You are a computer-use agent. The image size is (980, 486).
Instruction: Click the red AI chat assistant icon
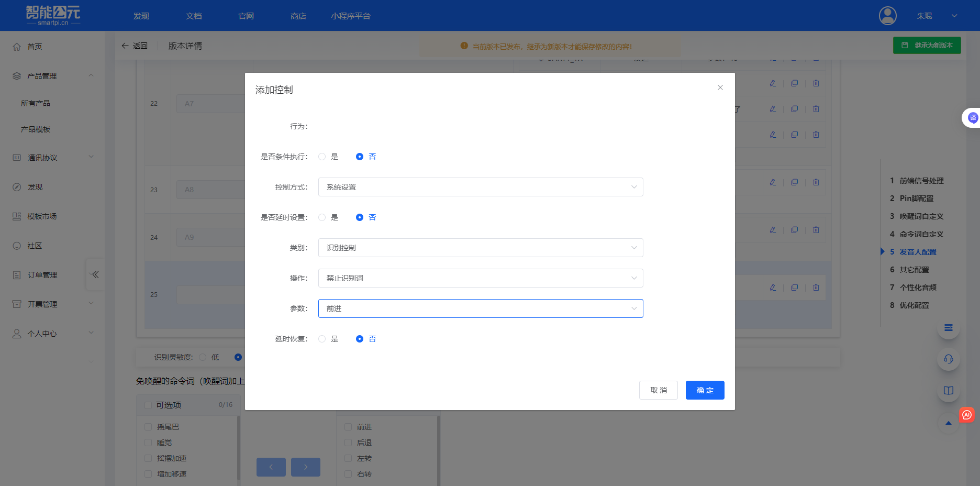tap(966, 415)
